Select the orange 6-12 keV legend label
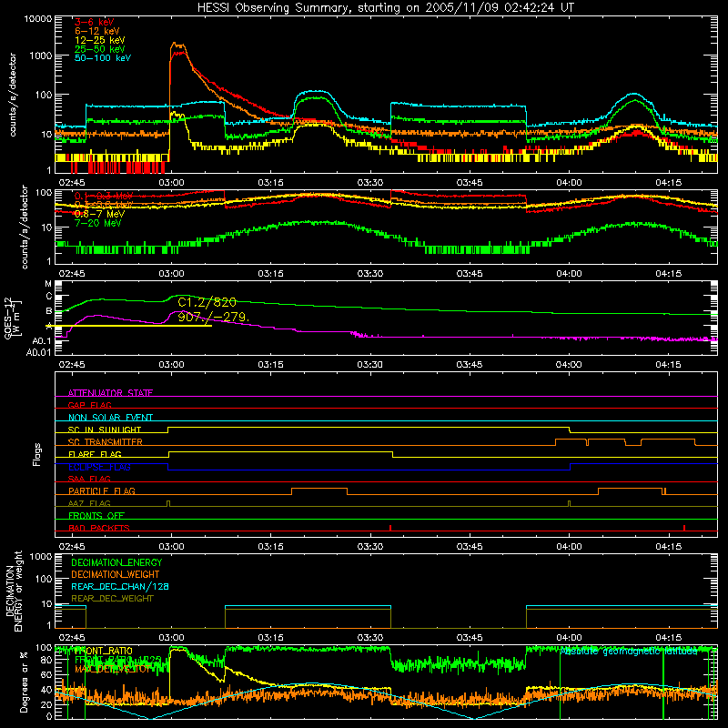The width and height of the screenshot is (728, 728). (97, 31)
